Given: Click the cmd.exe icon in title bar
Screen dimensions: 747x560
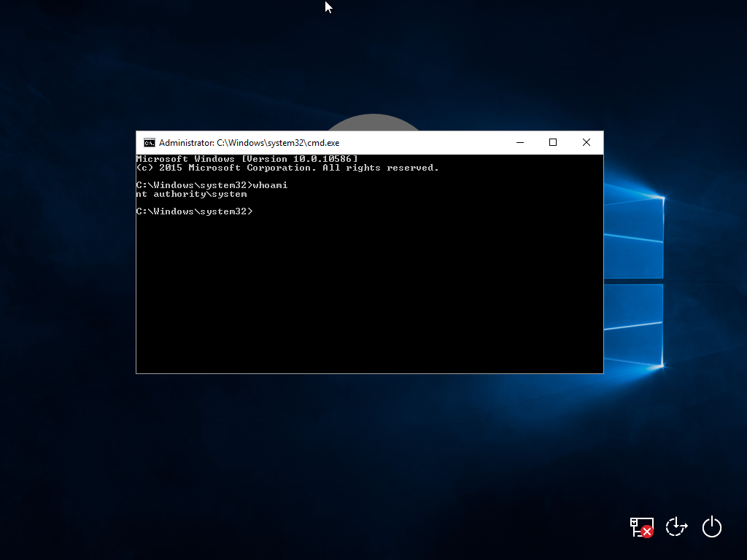Looking at the screenshot, I should (x=149, y=143).
